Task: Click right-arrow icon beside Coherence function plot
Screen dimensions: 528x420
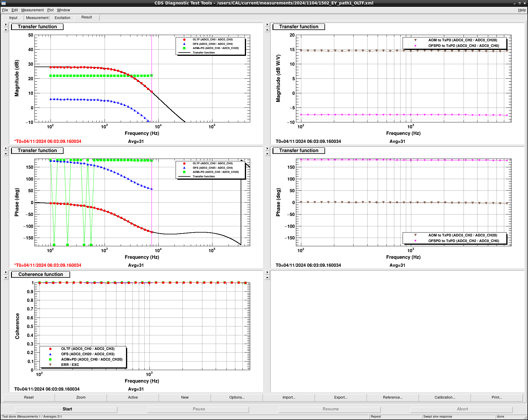Action: pos(6,272)
